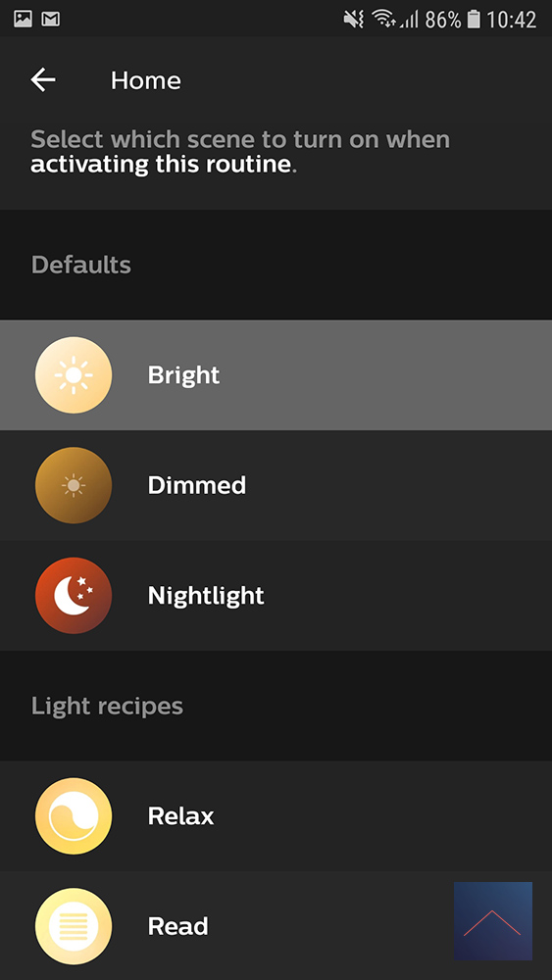Tap the back arrow icon
This screenshot has width=552, height=980.
pos(43,80)
